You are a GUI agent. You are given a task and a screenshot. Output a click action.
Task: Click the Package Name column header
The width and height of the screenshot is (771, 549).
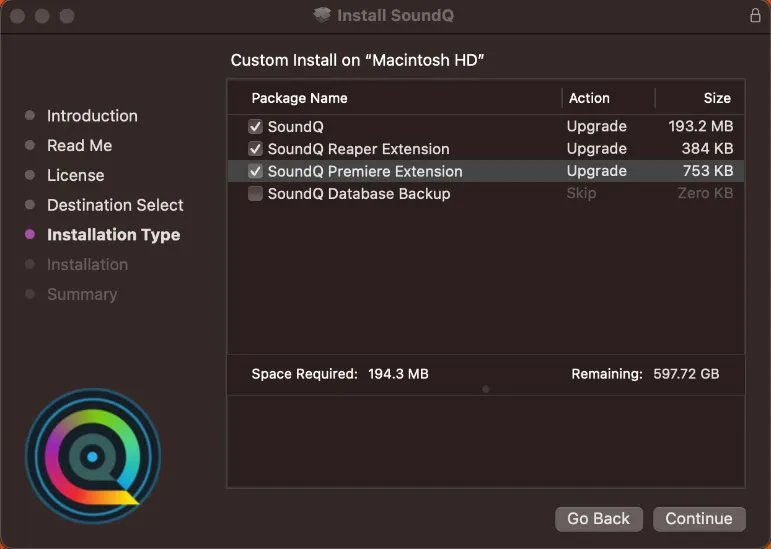pos(299,98)
